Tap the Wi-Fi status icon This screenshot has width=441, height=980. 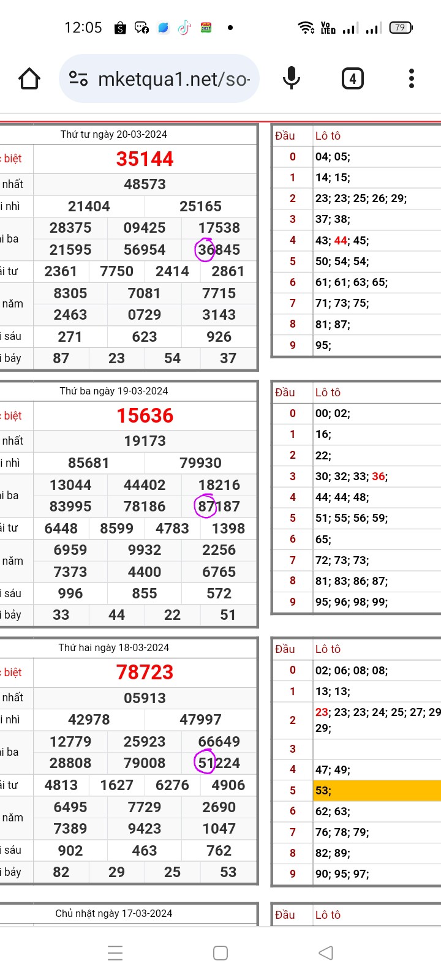(x=306, y=28)
